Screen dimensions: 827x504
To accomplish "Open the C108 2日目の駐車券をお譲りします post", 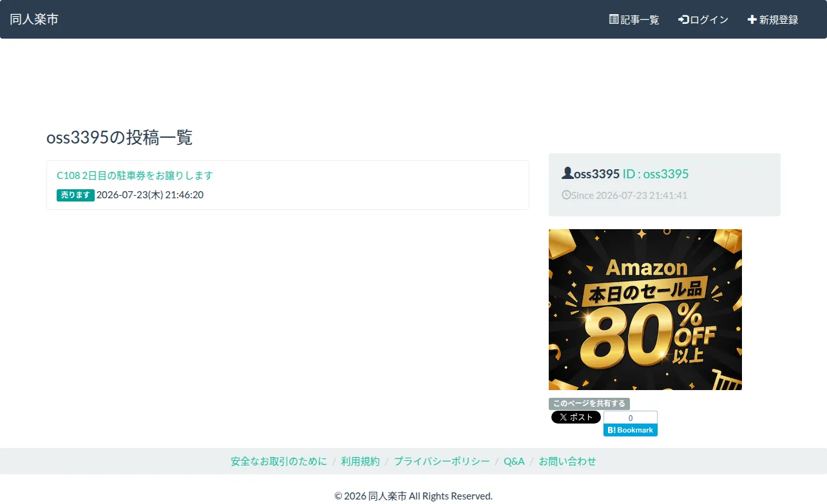I will coord(135,175).
